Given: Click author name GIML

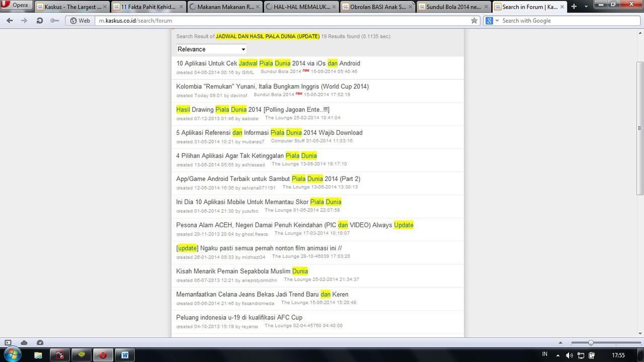Looking at the screenshot, I should [x=248, y=72].
